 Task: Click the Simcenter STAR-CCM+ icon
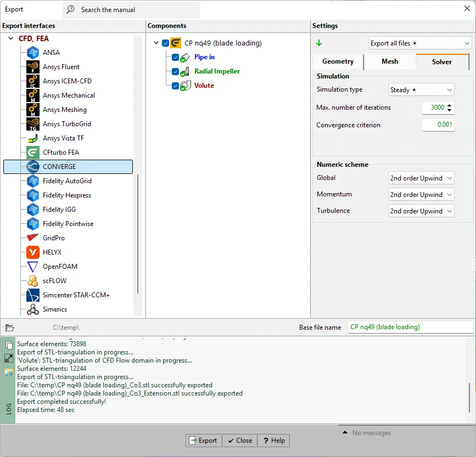[x=33, y=295]
